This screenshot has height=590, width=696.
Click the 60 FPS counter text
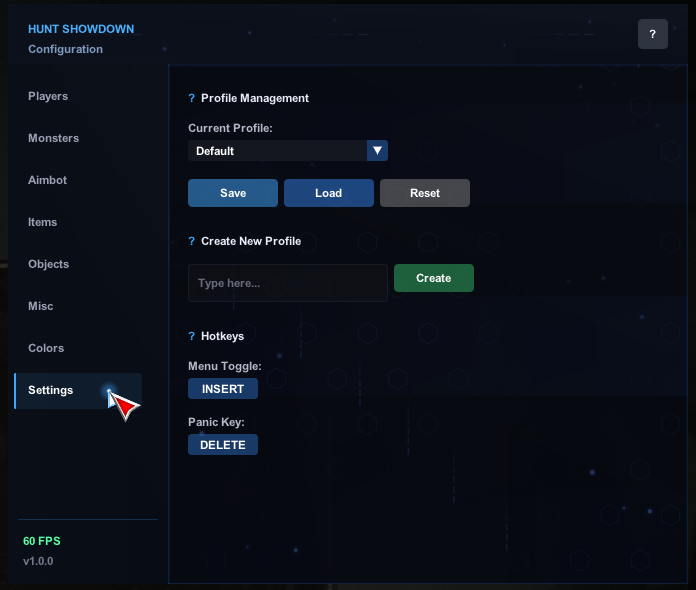pyautogui.click(x=42, y=541)
